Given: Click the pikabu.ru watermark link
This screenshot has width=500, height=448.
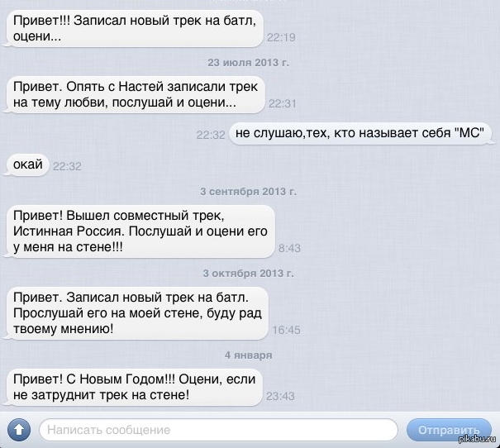Looking at the screenshot, I should (x=477, y=440).
